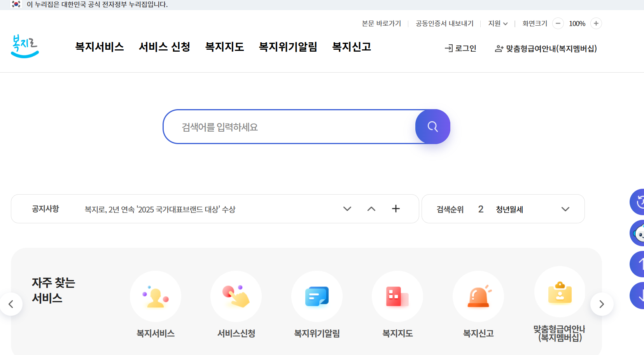Click 공동인증서 내보내기 link
Image resolution: width=644 pixels, height=355 pixels.
pyautogui.click(x=444, y=23)
